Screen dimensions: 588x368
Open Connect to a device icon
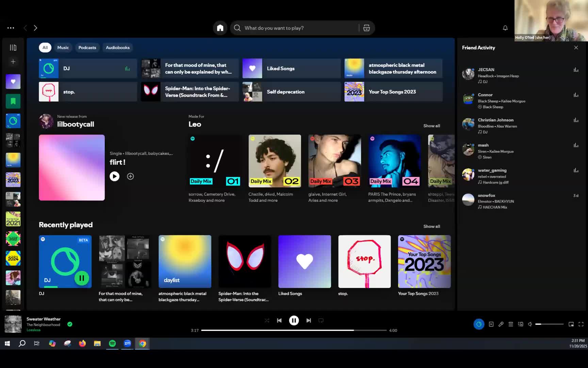click(521, 324)
